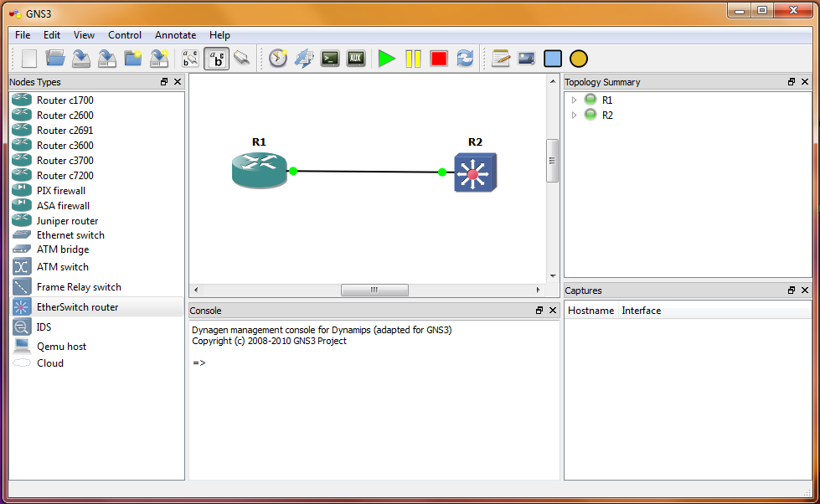Select ATM switch node type

(x=97, y=266)
